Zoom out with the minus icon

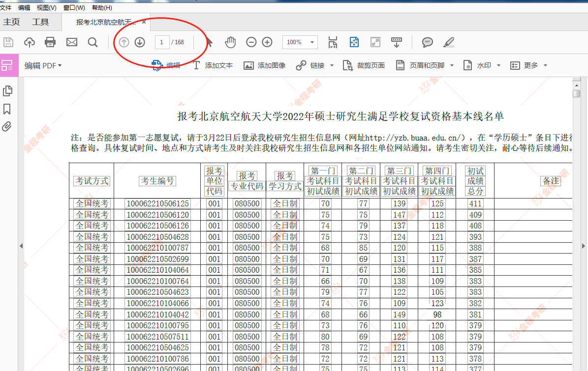[251, 42]
